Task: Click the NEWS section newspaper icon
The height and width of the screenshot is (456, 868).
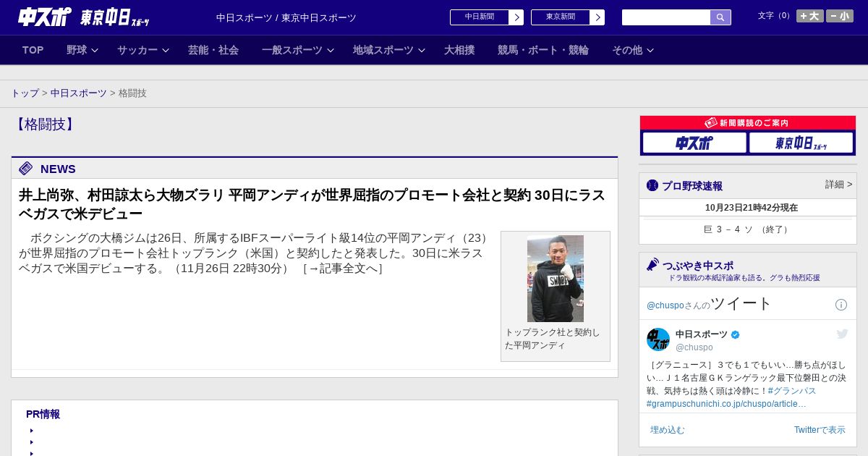Action: [26, 169]
